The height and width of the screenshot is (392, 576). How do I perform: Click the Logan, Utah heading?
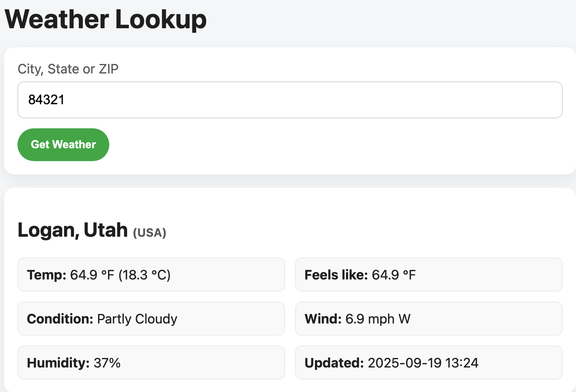[72, 230]
